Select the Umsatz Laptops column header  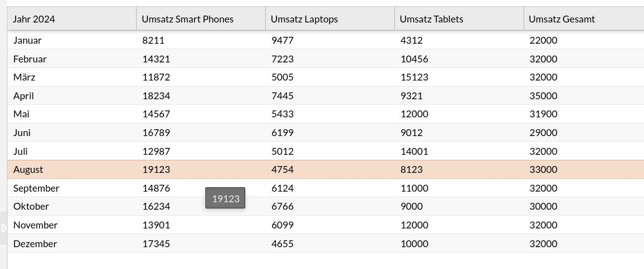click(x=304, y=19)
